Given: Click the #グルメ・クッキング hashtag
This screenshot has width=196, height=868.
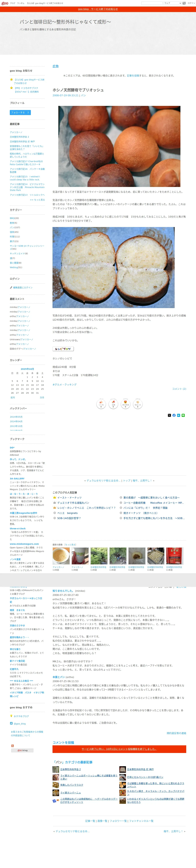Looking at the screenshot, I should point(64,384).
